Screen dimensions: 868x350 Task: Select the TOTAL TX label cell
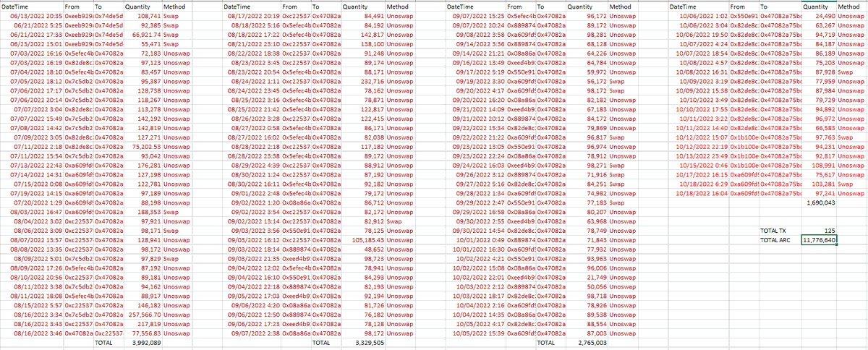pos(773,230)
